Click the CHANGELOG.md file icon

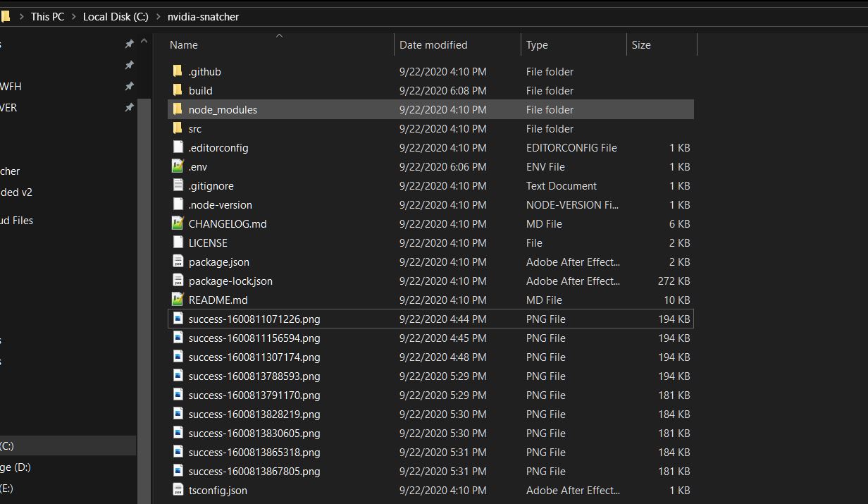[178, 223]
